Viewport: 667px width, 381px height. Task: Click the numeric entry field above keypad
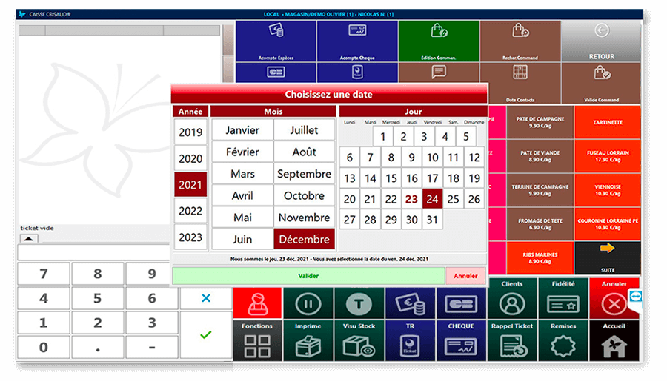tap(94, 252)
